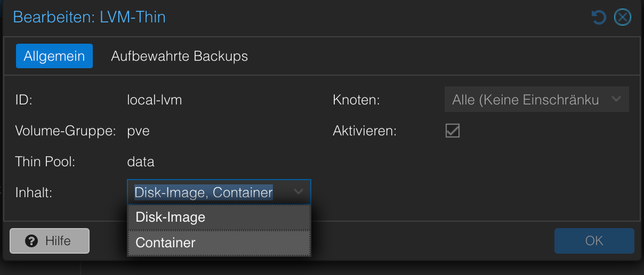644x275 pixels.
Task: Toggle the Aktivieren checkbox
Action: pyautogui.click(x=453, y=131)
